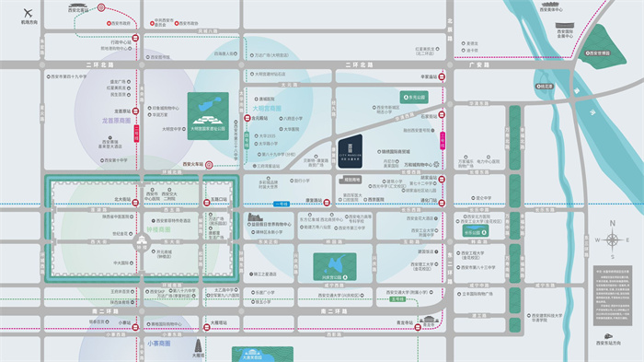The height and width of the screenshot is (362, 644).
Task: Click the 大雁塔 pagoda icon
Action: 199,346
